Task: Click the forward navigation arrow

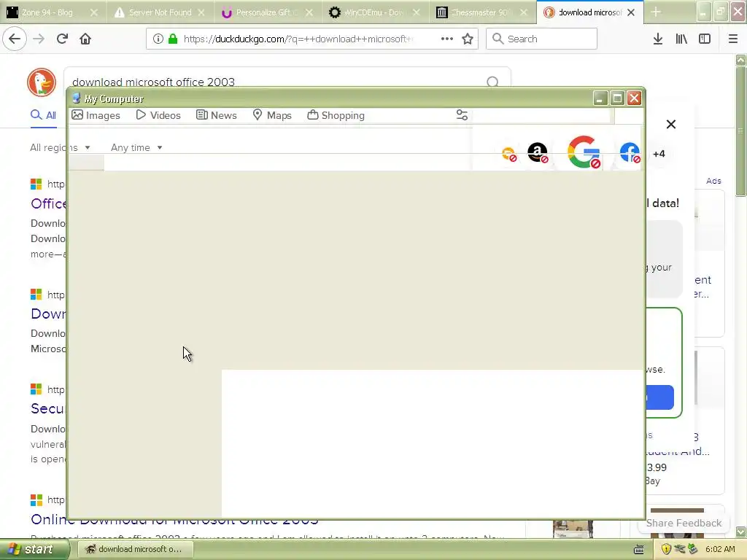Action: tap(39, 39)
